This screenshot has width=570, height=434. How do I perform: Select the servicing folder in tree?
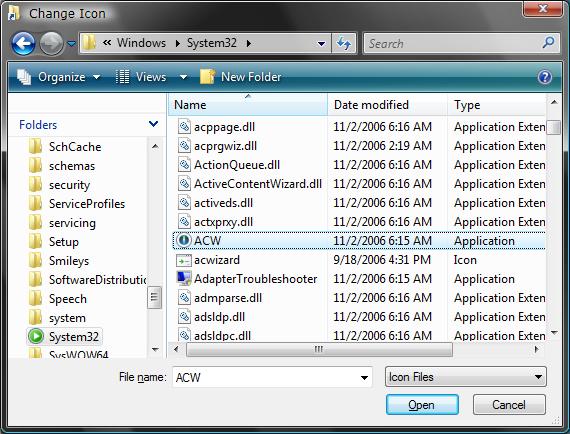coord(63,223)
